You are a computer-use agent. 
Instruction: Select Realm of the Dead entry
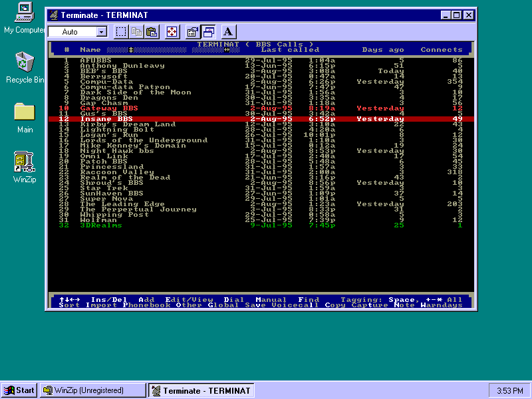coord(261,178)
